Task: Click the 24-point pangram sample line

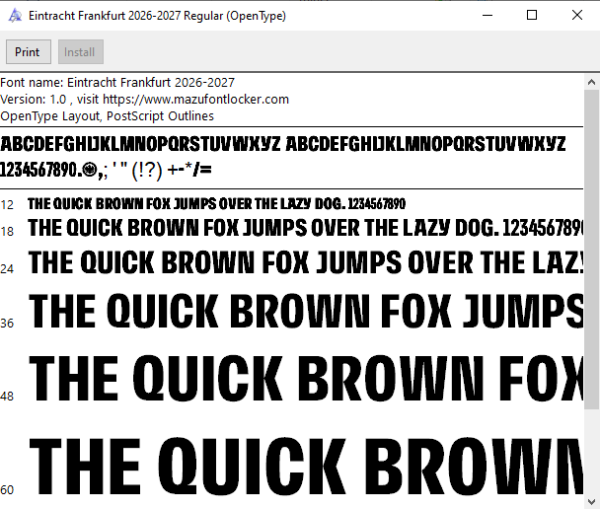Action: (306, 263)
